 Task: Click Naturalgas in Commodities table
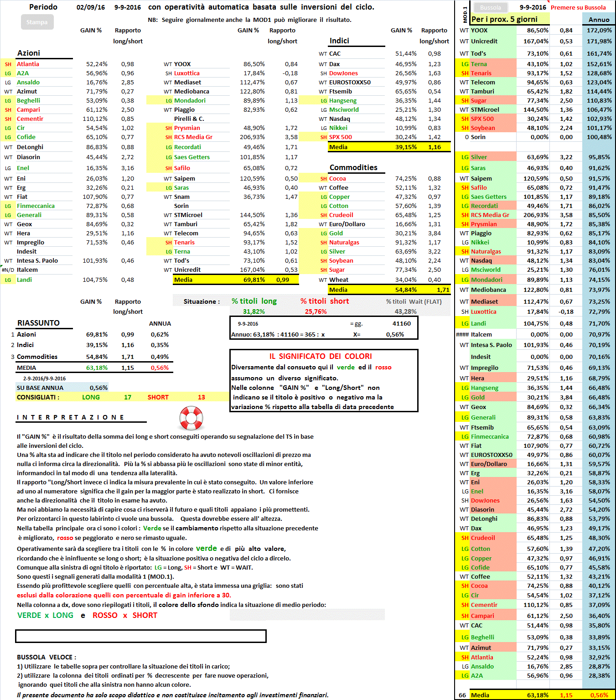[x=344, y=242]
